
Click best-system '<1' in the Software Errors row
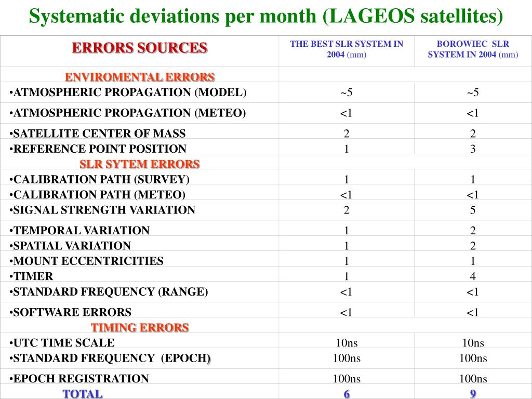(x=347, y=312)
